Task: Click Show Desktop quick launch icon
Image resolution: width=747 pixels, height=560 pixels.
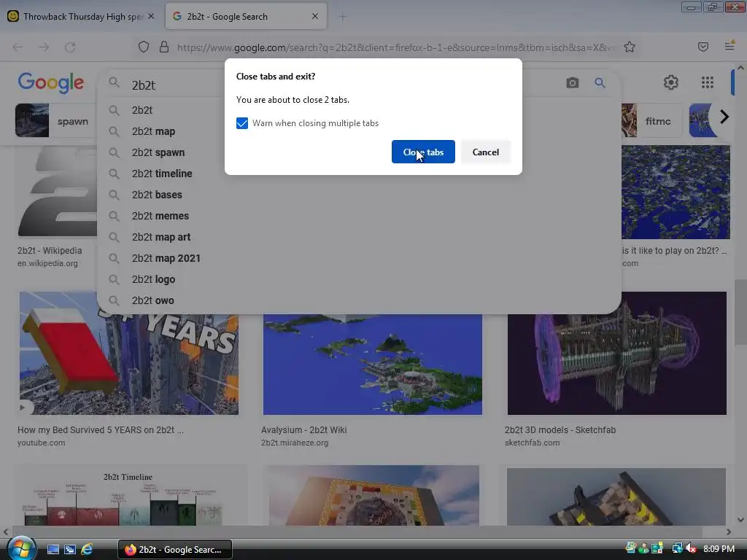Action: coord(53,550)
